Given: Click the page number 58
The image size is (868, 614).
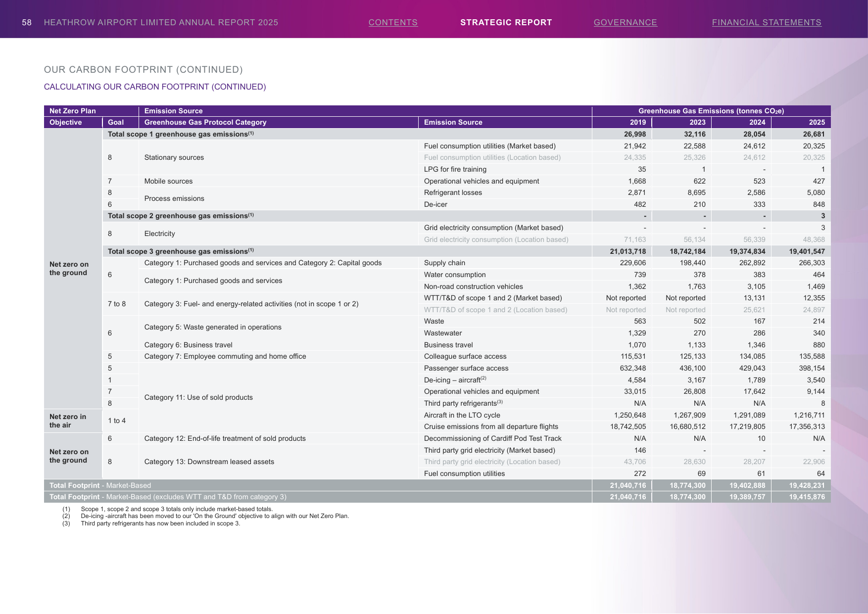Looking at the screenshot, I should coord(27,22).
